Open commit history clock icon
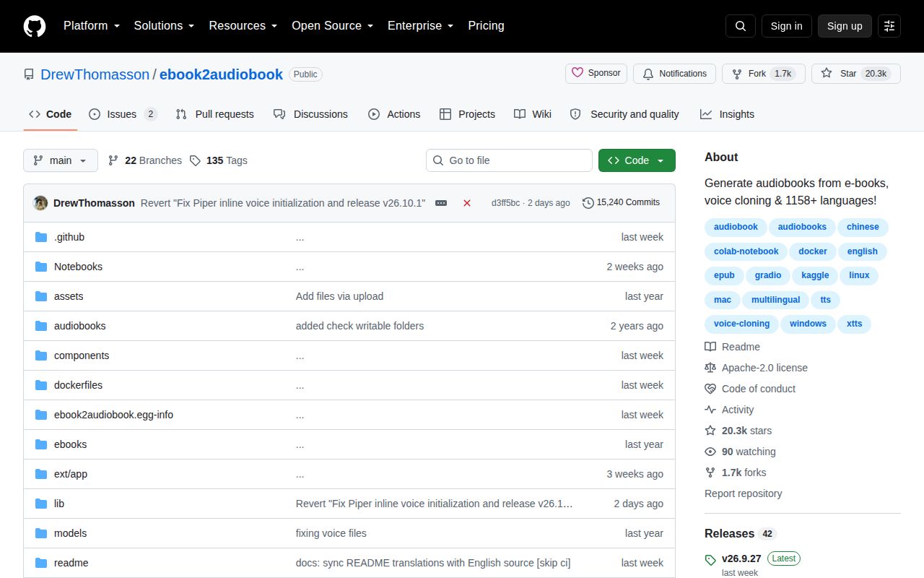 [x=588, y=203]
